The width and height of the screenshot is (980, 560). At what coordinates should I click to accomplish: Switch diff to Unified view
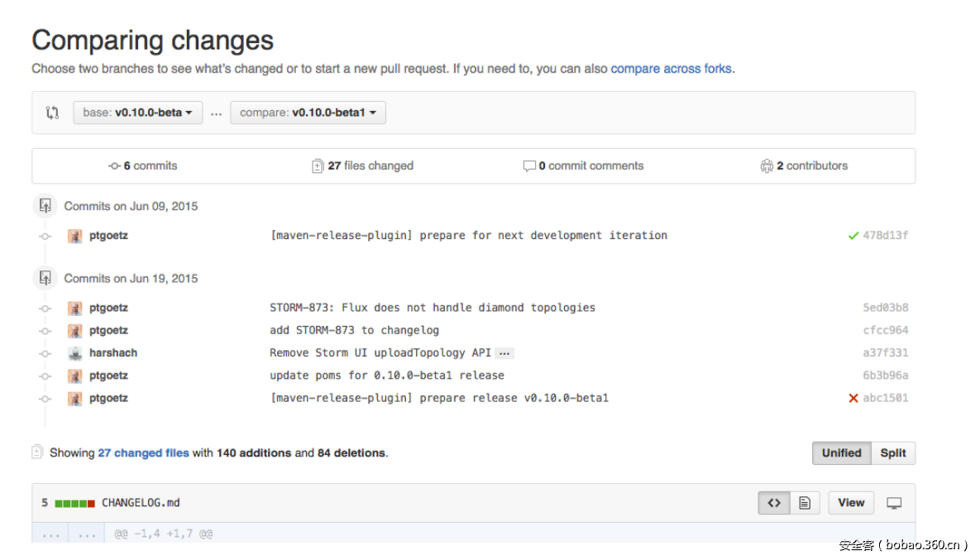841,453
